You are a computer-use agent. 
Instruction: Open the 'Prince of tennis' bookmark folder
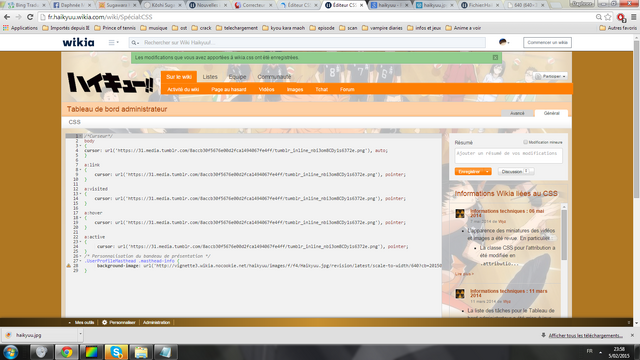115,28
